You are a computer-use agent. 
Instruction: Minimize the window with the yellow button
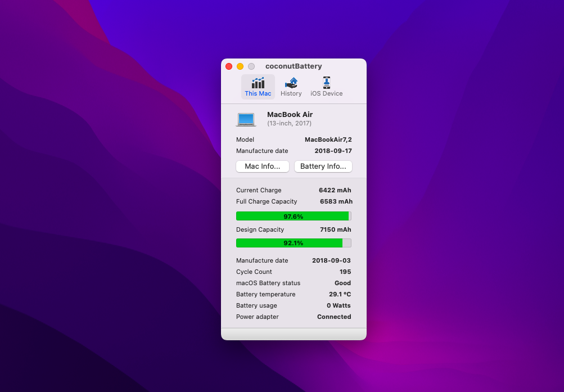coord(240,66)
